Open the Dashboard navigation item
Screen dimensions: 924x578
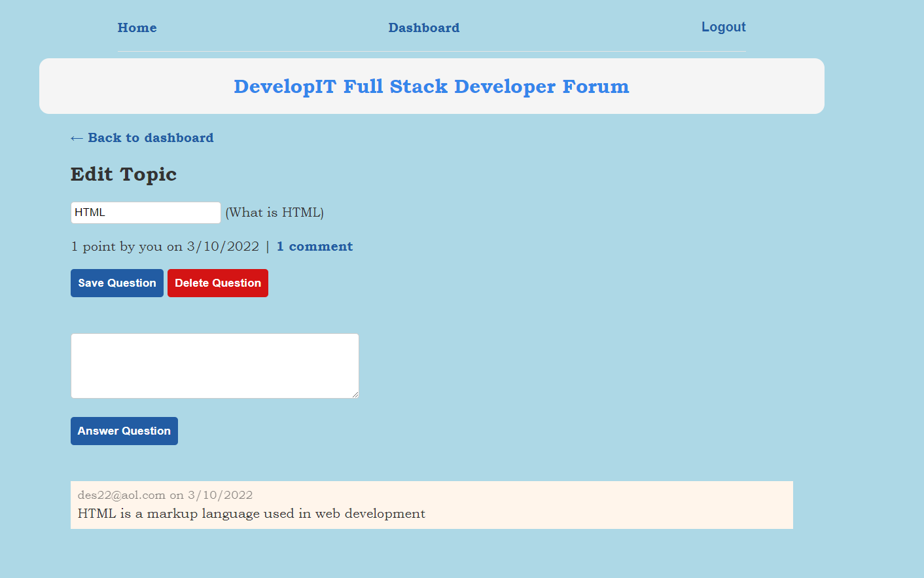[423, 27]
